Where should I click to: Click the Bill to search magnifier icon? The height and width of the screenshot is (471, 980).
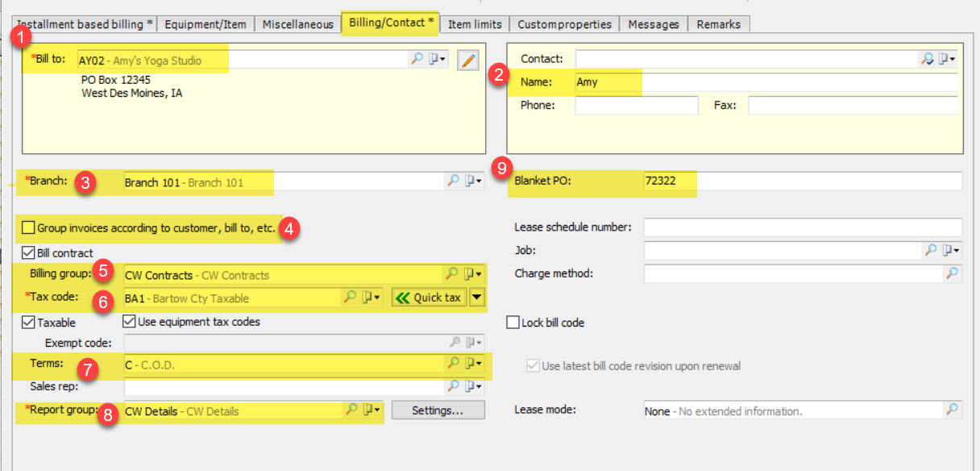(417, 59)
